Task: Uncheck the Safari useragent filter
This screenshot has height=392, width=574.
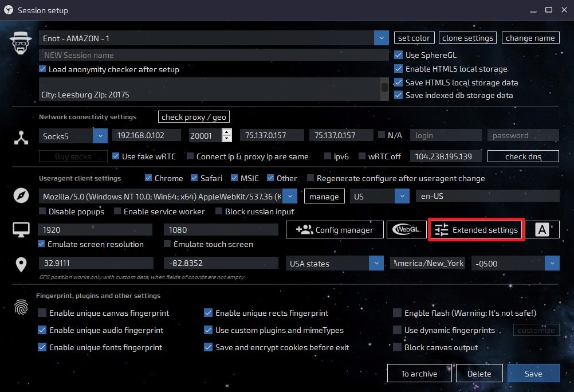Action: [194, 178]
